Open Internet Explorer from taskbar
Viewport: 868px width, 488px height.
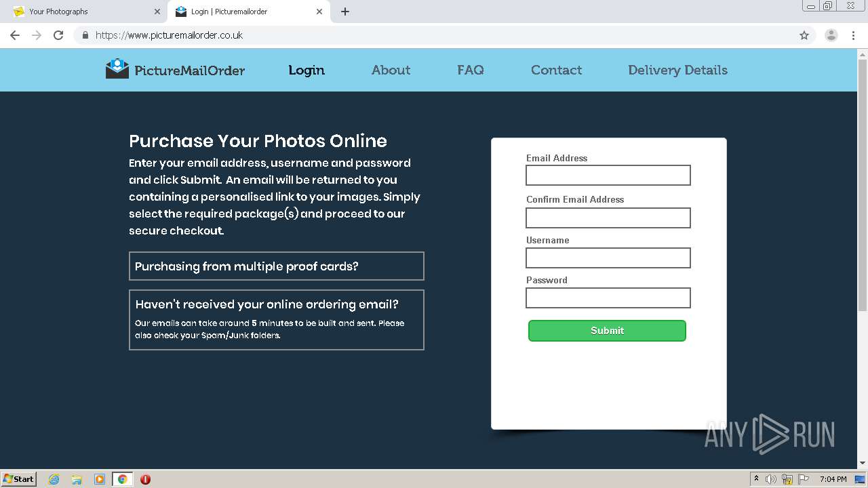pos(54,479)
